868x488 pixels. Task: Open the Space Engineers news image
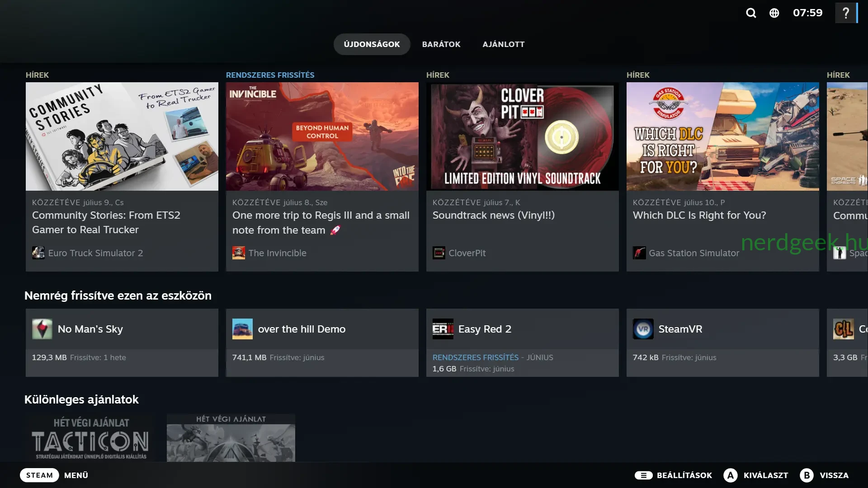[847, 136]
